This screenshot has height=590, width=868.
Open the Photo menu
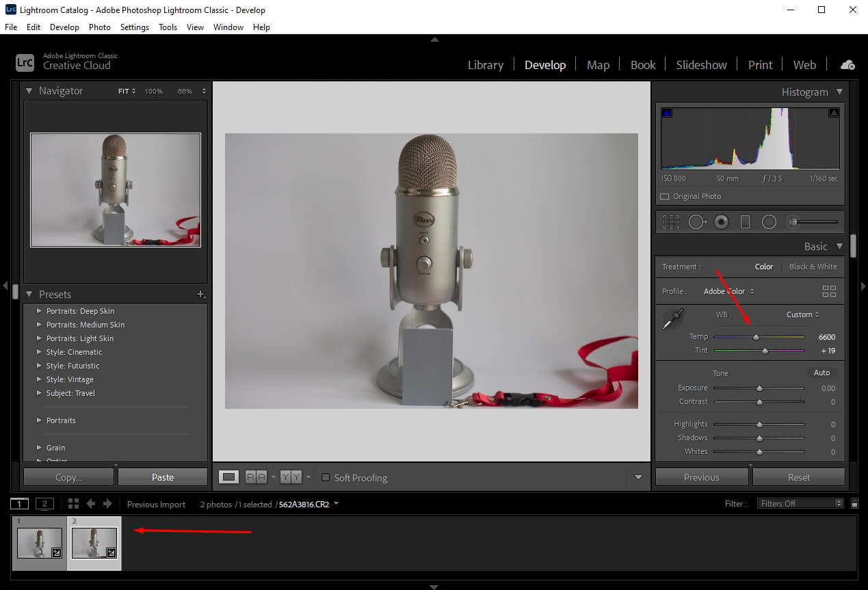pyautogui.click(x=99, y=27)
